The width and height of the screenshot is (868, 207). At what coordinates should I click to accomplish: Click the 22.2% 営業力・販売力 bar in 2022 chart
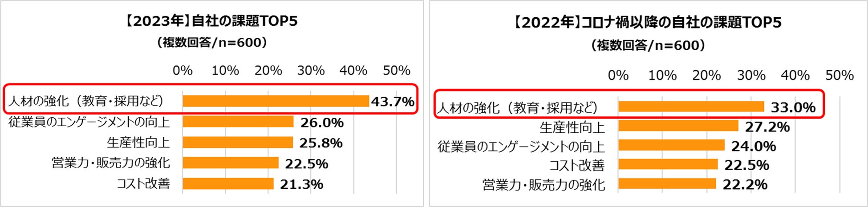tap(667, 184)
